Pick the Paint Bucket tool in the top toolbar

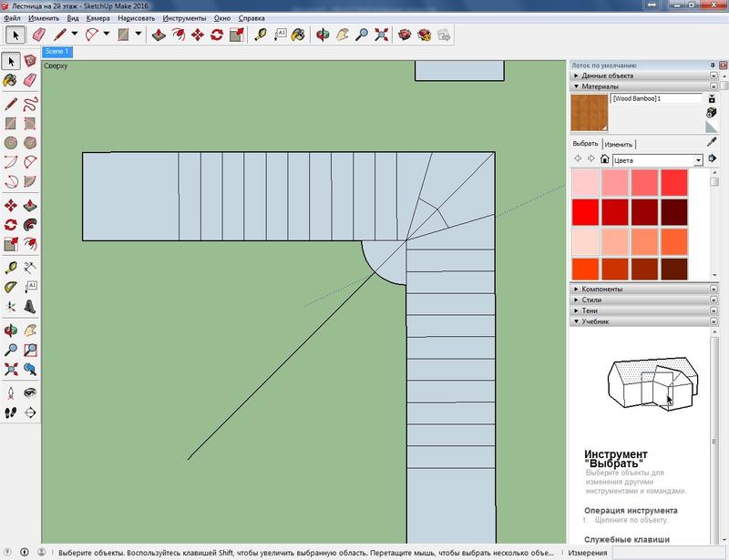(301, 35)
